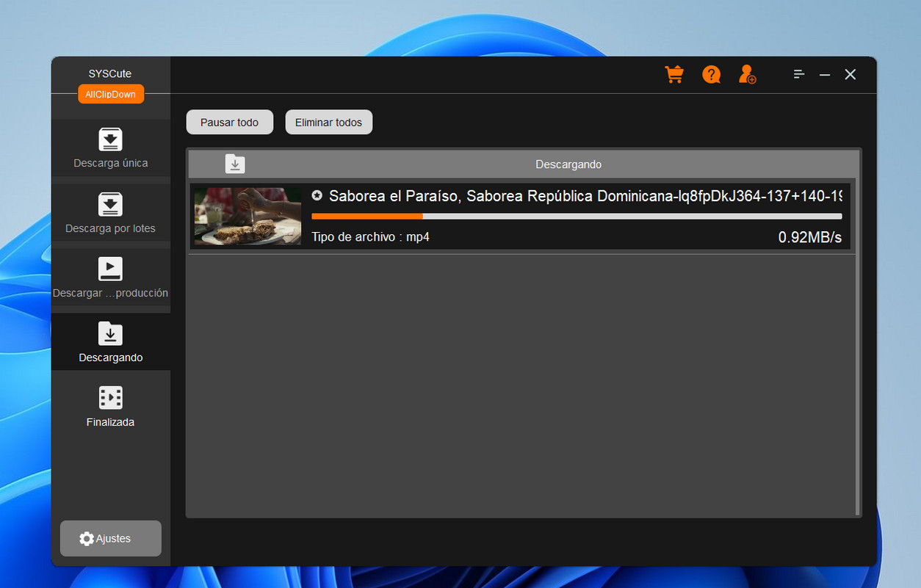This screenshot has width=921, height=588.
Task: Select the Saborea el Paraíso download title
Action: [585, 196]
